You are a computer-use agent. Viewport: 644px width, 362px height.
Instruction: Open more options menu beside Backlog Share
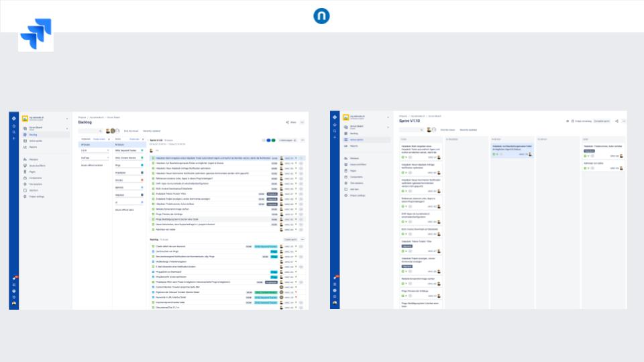(303, 122)
